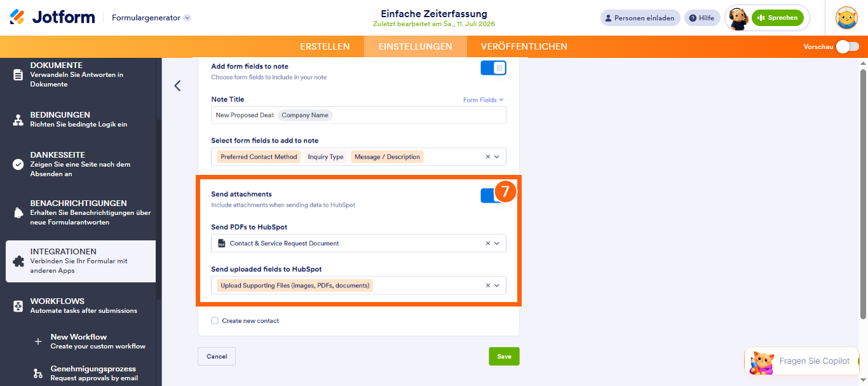Switch to the EINSTELLUNGEN tab
Image resolution: width=868 pixels, height=386 pixels.
pyautogui.click(x=416, y=46)
